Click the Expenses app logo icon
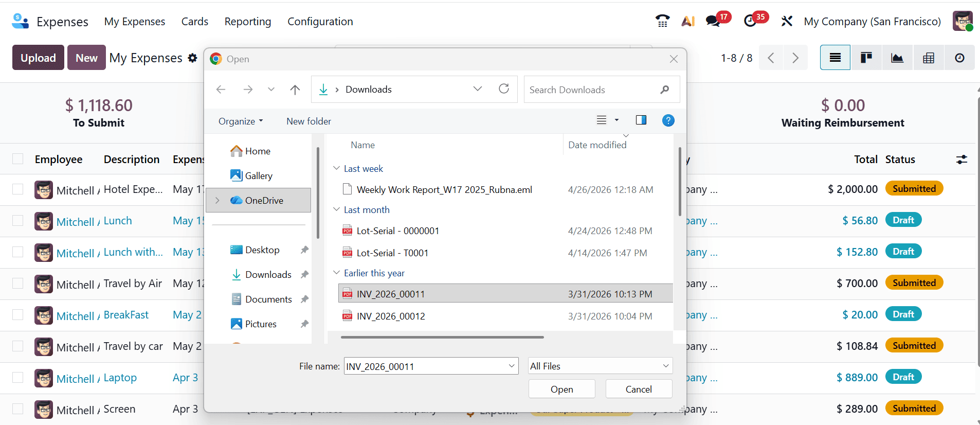The image size is (980, 425). pyautogui.click(x=20, y=21)
